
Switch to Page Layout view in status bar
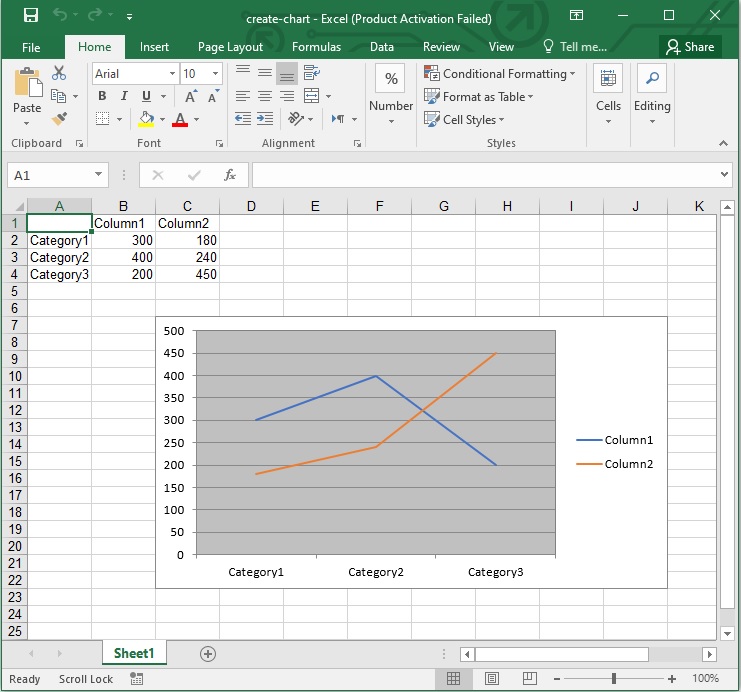[492, 679]
